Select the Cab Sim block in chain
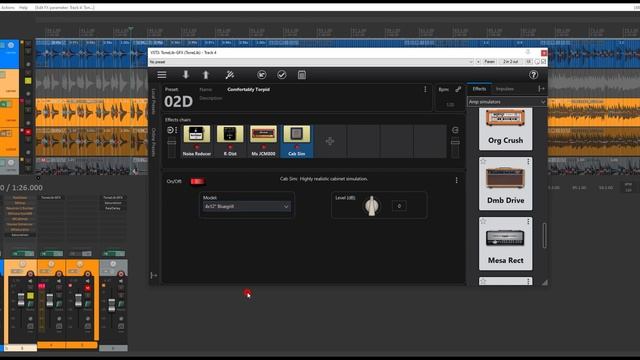The height and width of the screenshot is (360, 640). tap(297, 141)
